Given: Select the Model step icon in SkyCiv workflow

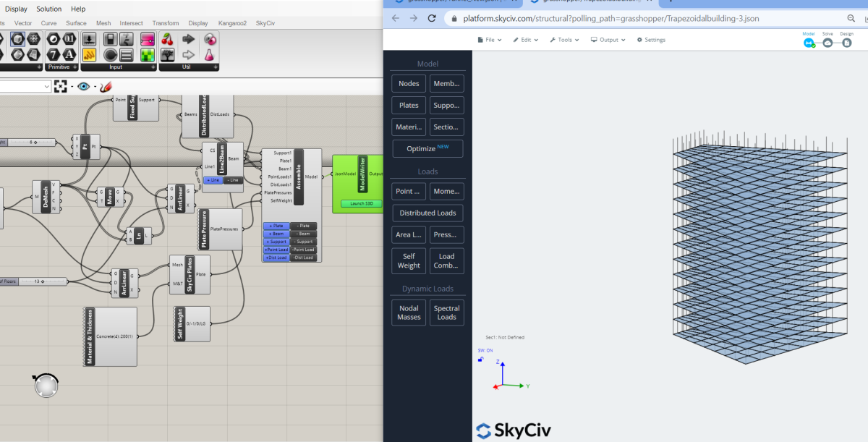Looking at the screenshot, I should 810,43.
